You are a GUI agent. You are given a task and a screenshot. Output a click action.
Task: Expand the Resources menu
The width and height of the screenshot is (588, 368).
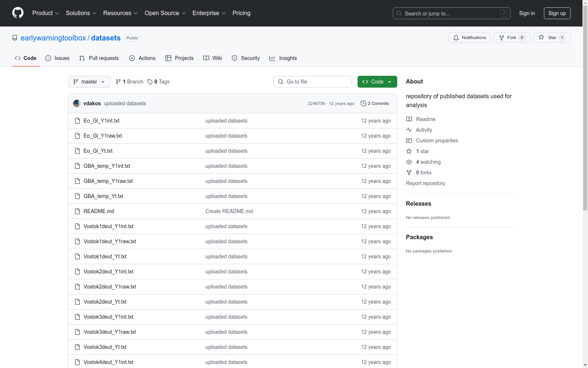(x=121, y=13)
